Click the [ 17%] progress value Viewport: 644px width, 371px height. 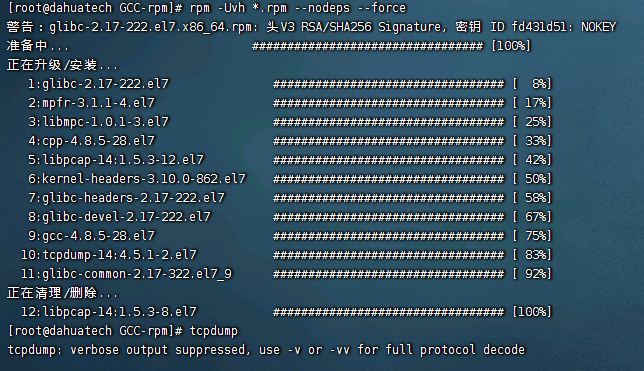pos(532,103)
